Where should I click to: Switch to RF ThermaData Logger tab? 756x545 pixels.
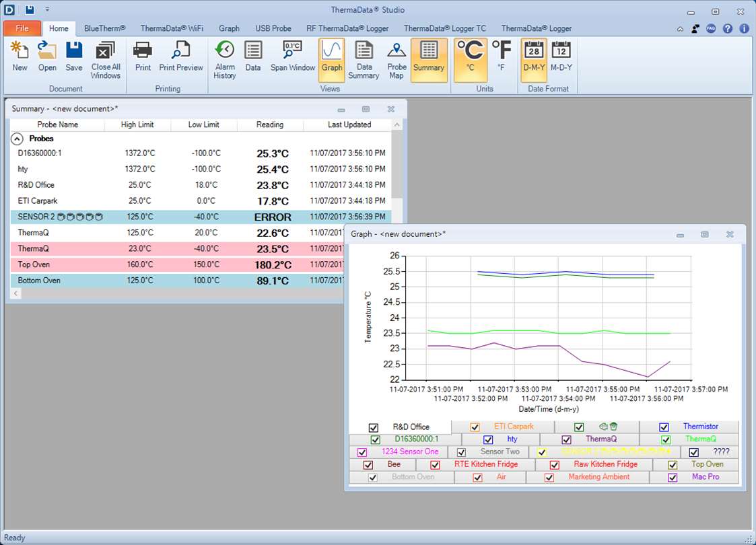347,28
